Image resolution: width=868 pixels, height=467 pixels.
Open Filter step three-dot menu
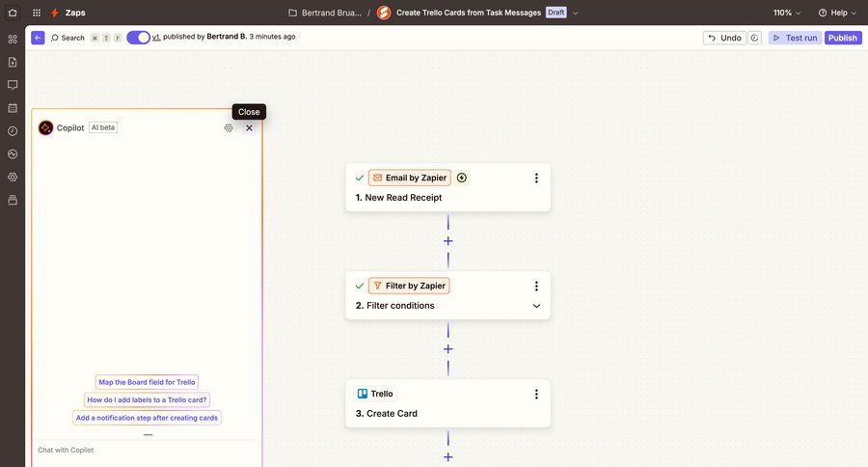pyautogui.click(x=536, y=286)
